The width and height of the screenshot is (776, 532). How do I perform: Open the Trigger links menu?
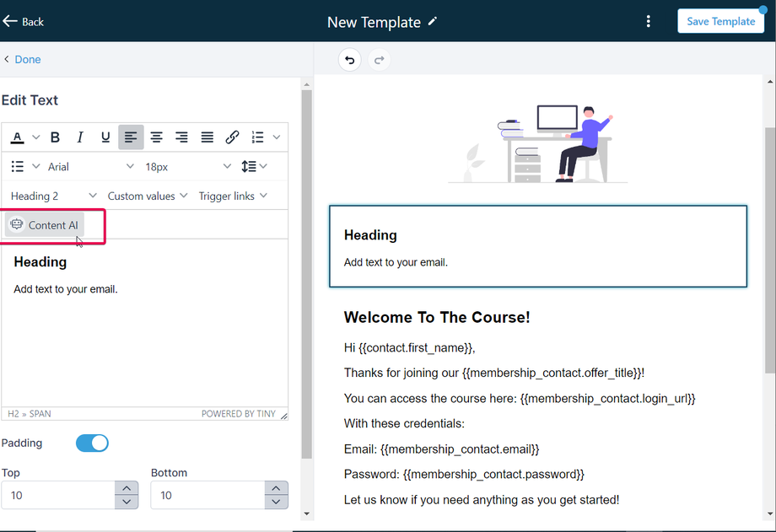(233, 196)
